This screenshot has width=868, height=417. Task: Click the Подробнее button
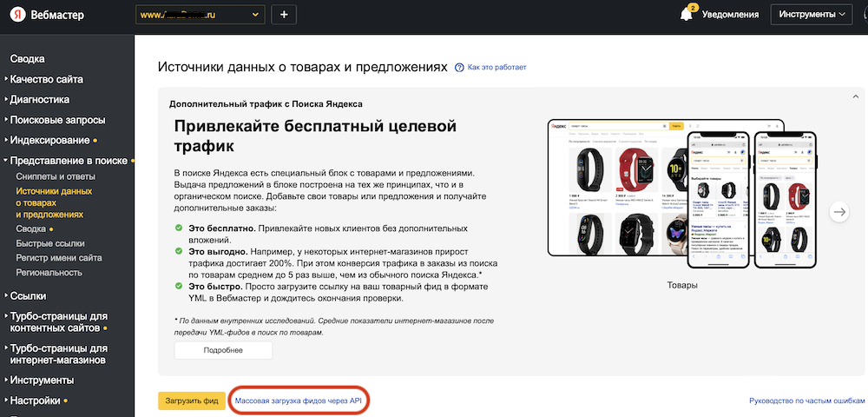click(x=223, y=350)
